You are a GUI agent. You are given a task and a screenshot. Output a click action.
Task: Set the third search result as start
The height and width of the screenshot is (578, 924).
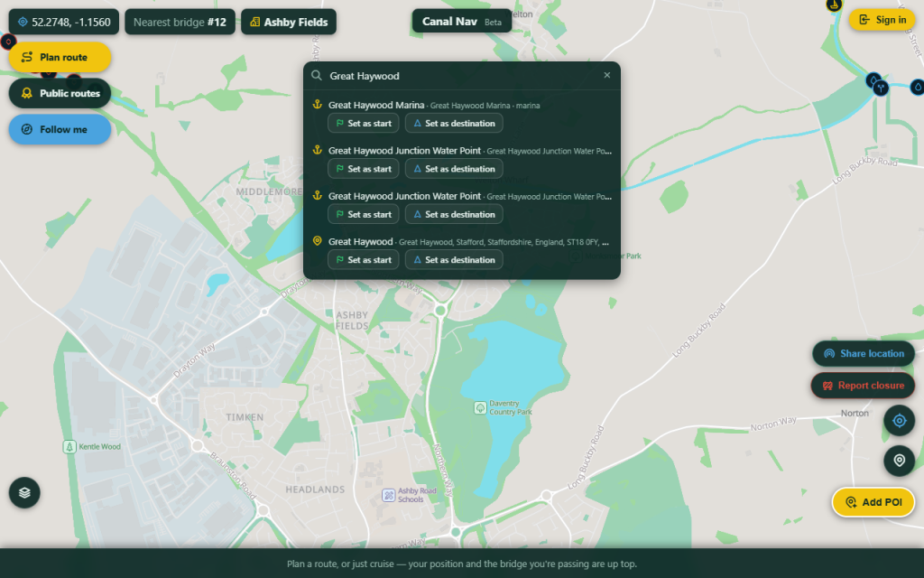pyautogui.click(x=364, y=214)
